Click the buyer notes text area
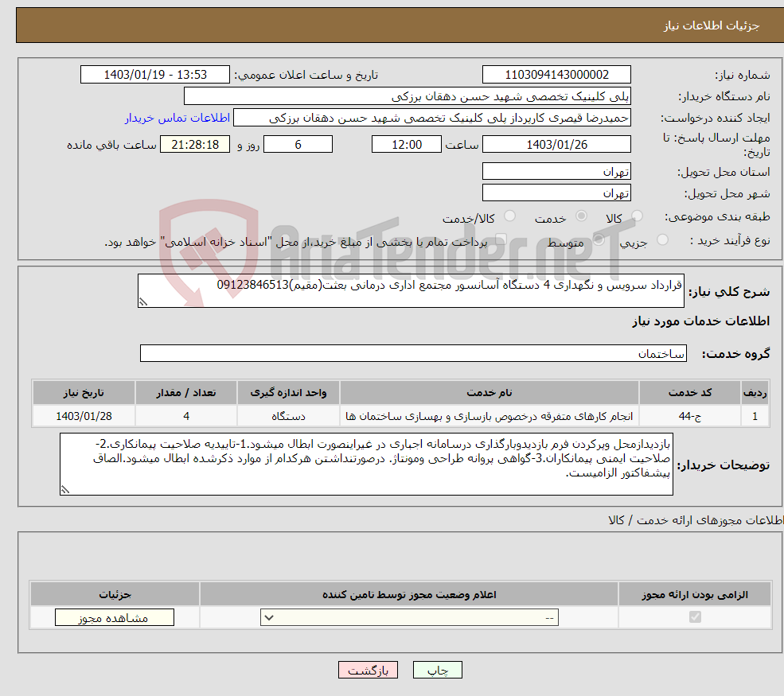The width and height of the screenshot is (784, 696). point(366,465)
